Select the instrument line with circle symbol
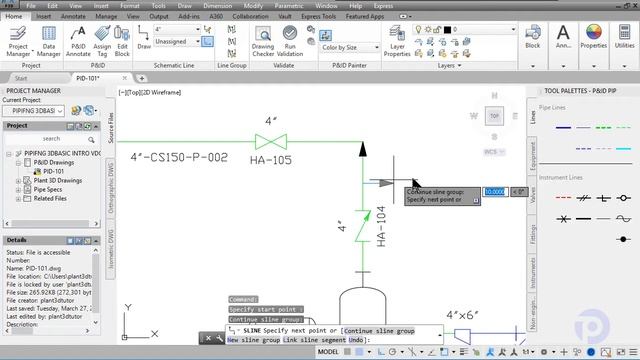640x360 pixels. click(624, 198)
